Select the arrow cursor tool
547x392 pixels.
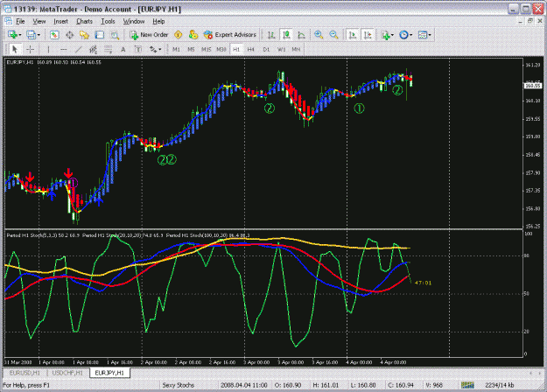click(15, 50)
